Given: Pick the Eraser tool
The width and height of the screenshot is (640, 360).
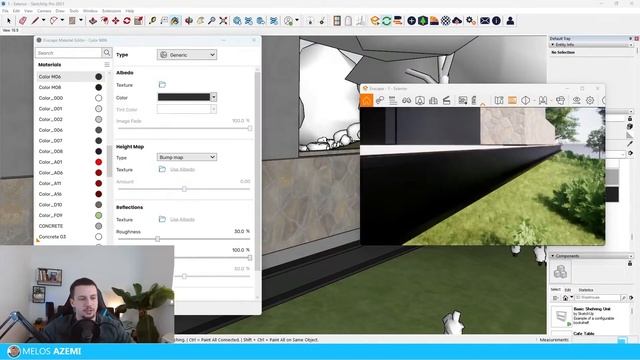Looking at the screenshot, I should 23,20.
